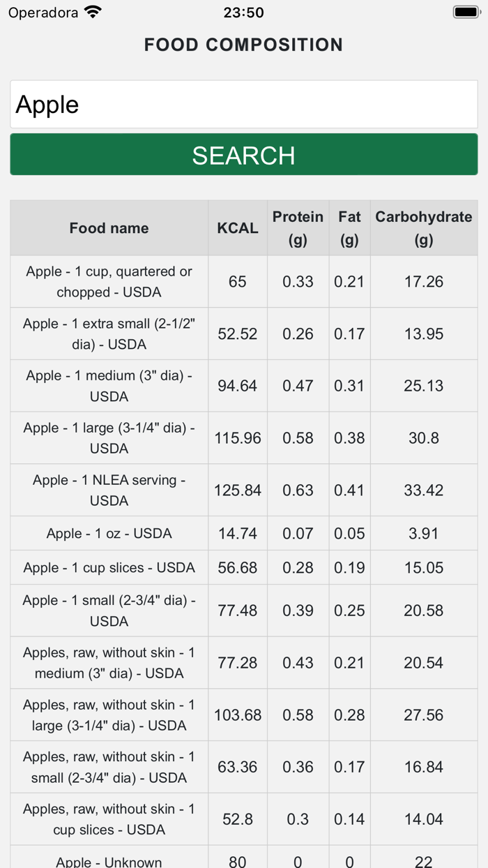Screen dimensions: 488x868
Task: Select the KCAL column header
Action: (x=237, y=227)
